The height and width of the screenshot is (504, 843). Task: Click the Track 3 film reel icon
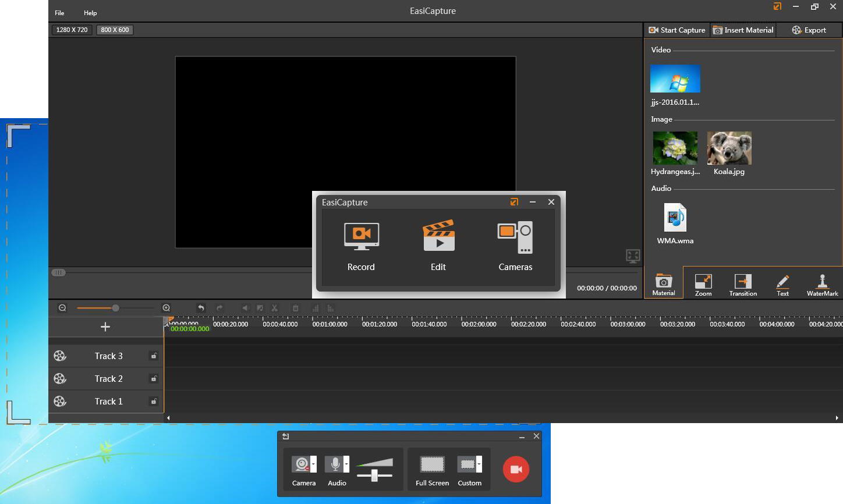(60, 356)
